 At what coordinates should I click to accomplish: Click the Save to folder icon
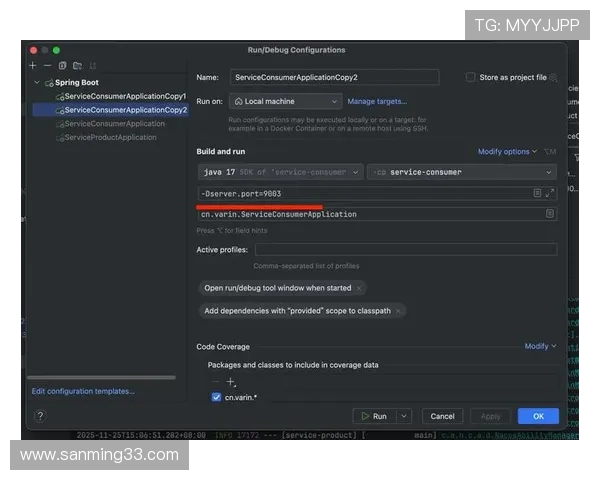tap(77, 65)
